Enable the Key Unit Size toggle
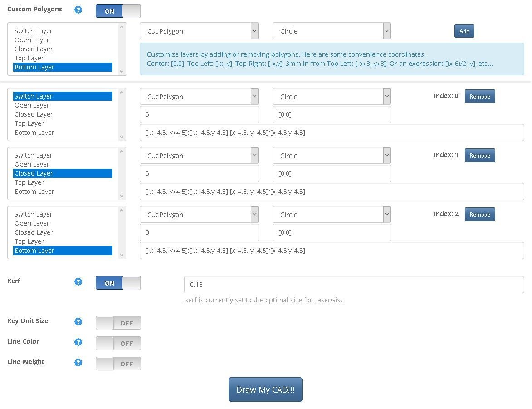Screen dimensions: 532x409 tap(118, 323)
